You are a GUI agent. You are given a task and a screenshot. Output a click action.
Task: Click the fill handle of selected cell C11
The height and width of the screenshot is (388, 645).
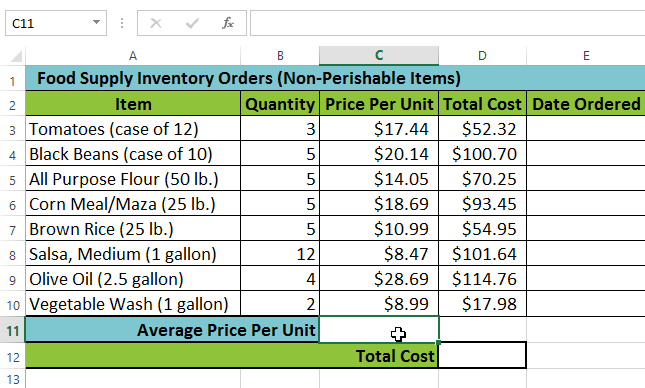point(439,342)
